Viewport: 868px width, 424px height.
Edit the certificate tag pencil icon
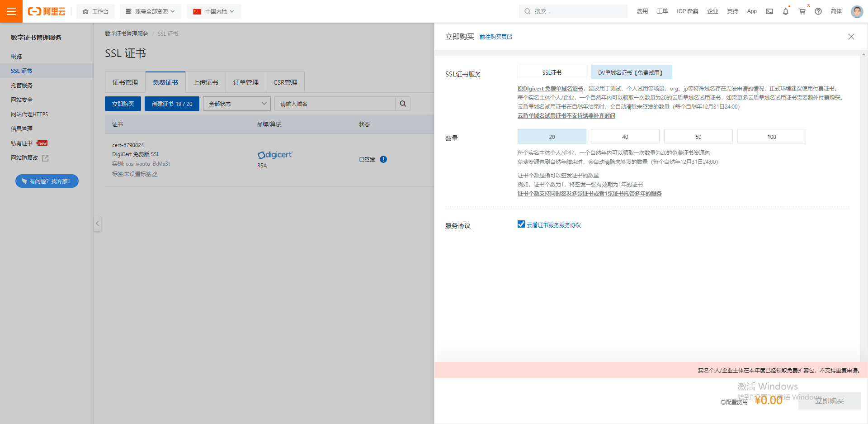pyautogui.click(x=155, y=174)
